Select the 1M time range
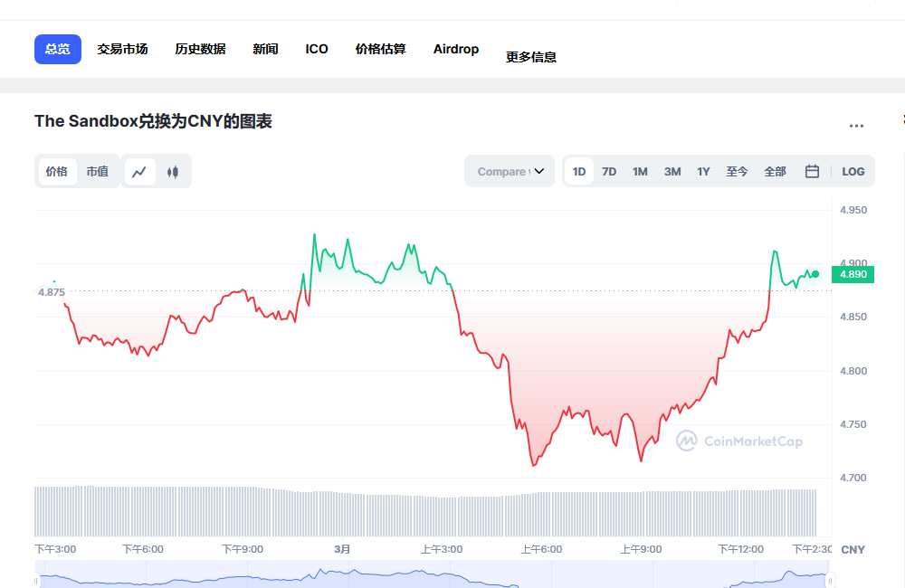 pyautogui.click(x=640, y=171)
